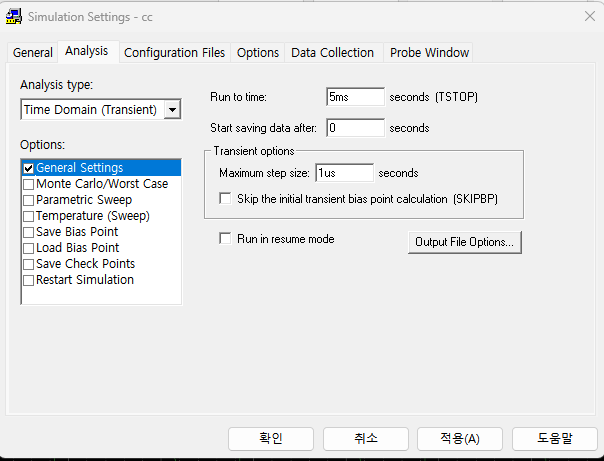
Task: Select the General Settings list row
Action: point(101,168)
